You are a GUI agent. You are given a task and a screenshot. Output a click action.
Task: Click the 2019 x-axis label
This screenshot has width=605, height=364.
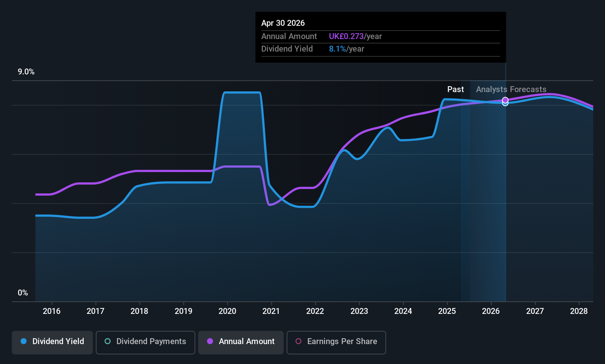(x=183, y=311)
